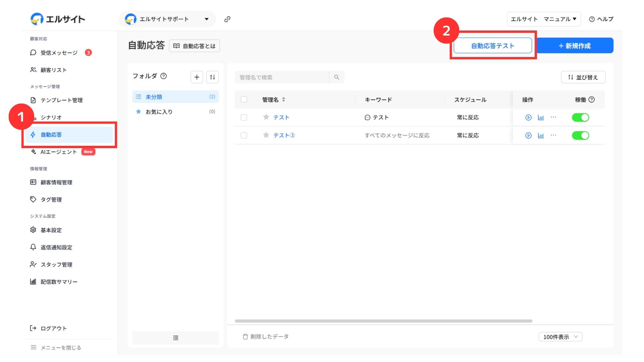This screenshot has height=362, width=644.
Task: Open statistics chart icon for テスト② row
Action: (x=541, y=135)
